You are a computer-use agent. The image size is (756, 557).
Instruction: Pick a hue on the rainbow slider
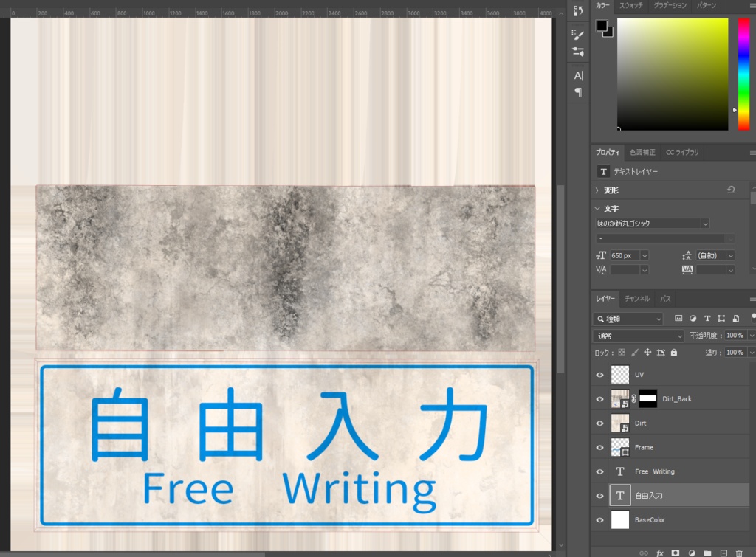744,75
